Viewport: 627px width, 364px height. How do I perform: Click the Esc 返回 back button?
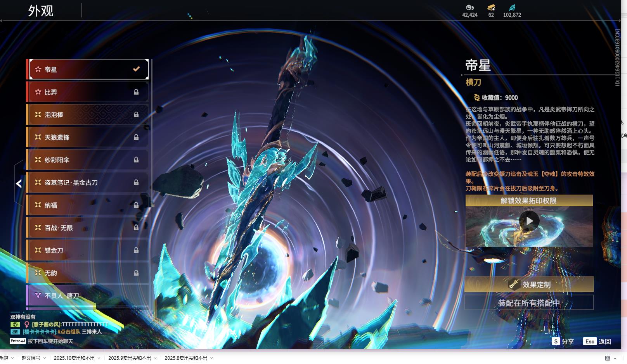[597, 341]
